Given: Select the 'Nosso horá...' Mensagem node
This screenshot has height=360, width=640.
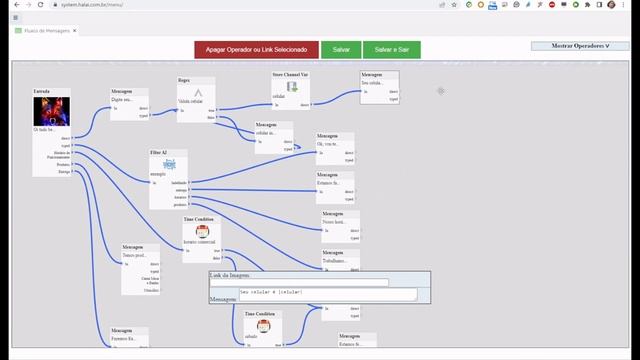Looking at the screenshot, I should (x=341, y=227).
